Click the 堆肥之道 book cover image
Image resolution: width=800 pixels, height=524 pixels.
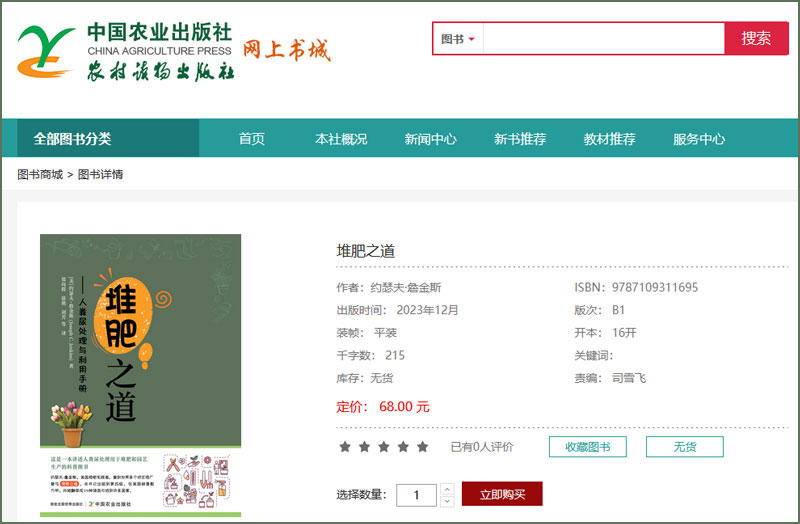[x=140, y=376]
